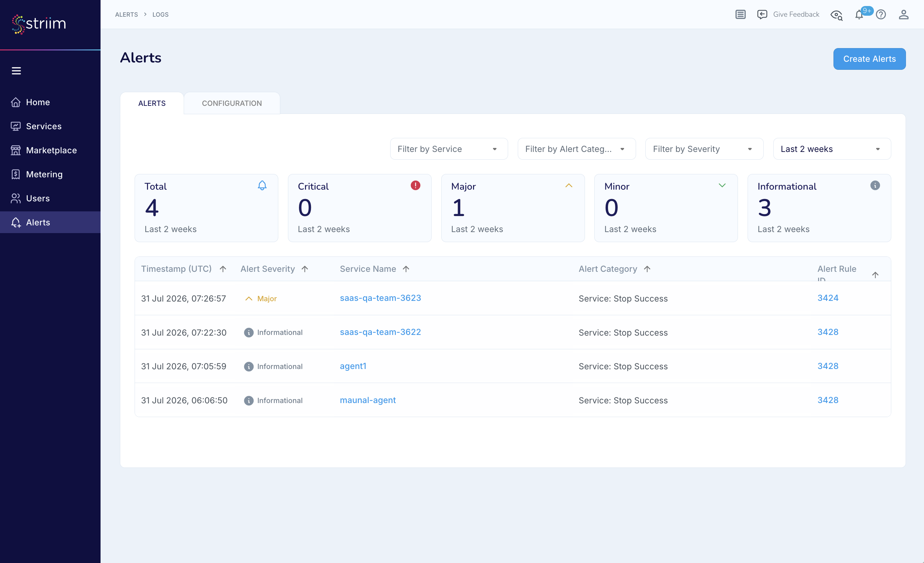This screenshot has height=563, width=924.
Task: Sort by Timestamp (UTC) arrow
Action: click(223, 269)
